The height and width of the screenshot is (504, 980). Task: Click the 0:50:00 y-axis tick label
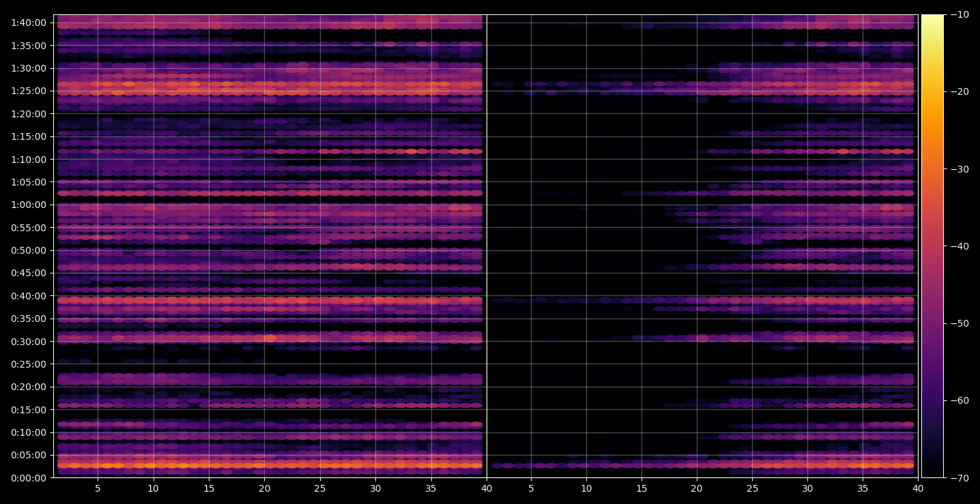[28, 250]
